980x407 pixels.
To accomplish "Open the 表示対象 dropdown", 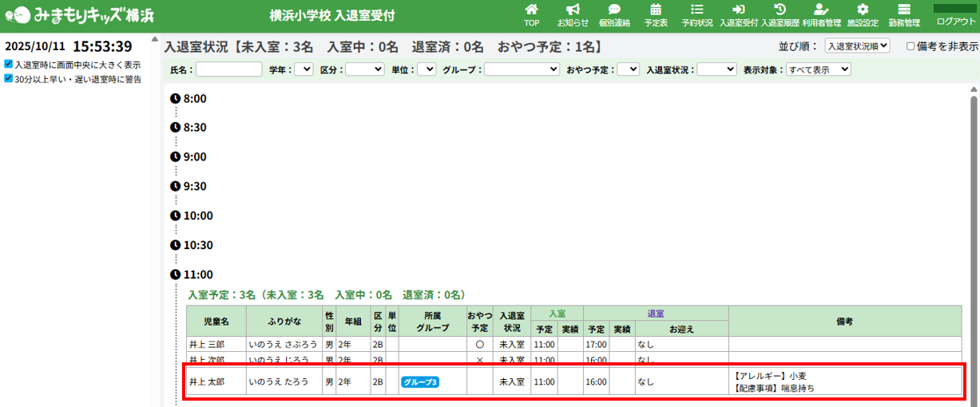I will (818, 69).
